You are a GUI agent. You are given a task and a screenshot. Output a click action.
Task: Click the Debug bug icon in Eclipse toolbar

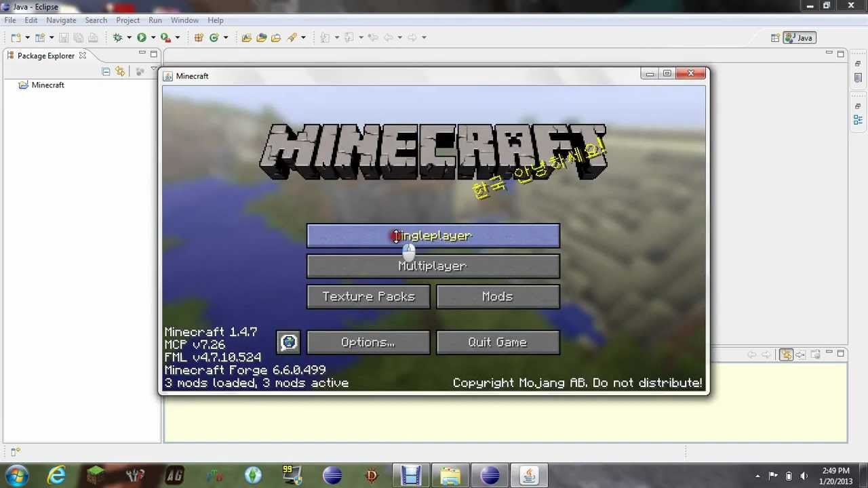pos(117,38)
